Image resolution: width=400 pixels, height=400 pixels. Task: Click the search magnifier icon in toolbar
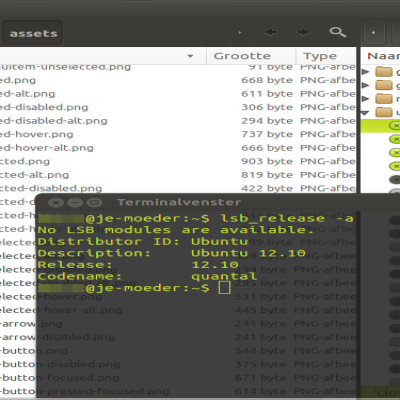[338, 32]
